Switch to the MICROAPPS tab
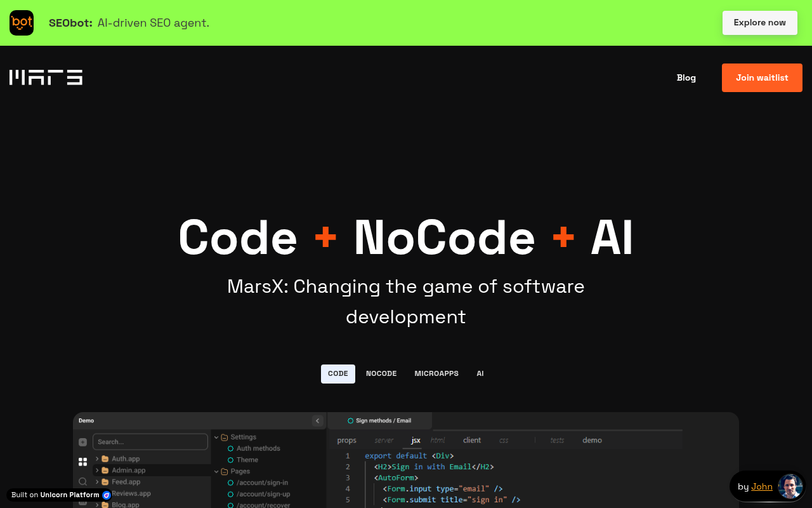Viewport: 812px width, 508px height. pyautogui.click(x=436, y=373)
